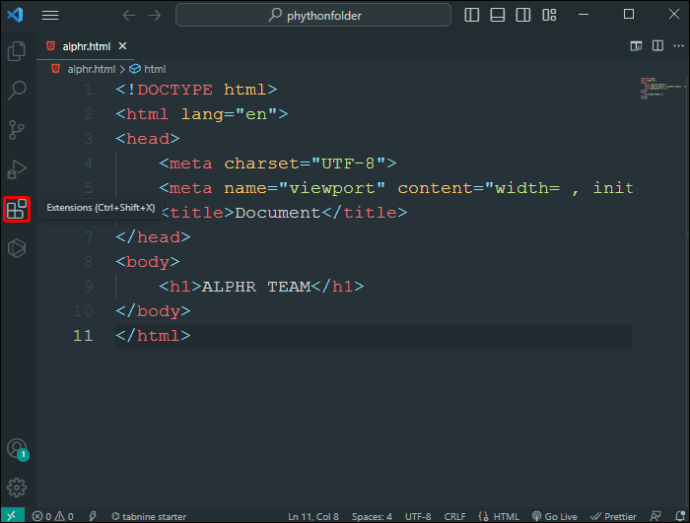Open the Extensions view in activity bar
This screenshot has width=690, height=523.
pos(17,210)
